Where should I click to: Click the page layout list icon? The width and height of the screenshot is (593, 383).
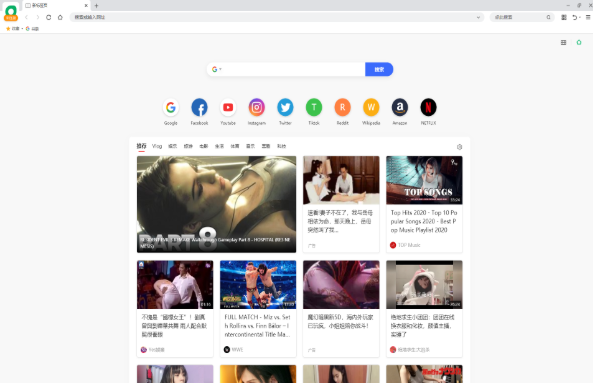564,42
